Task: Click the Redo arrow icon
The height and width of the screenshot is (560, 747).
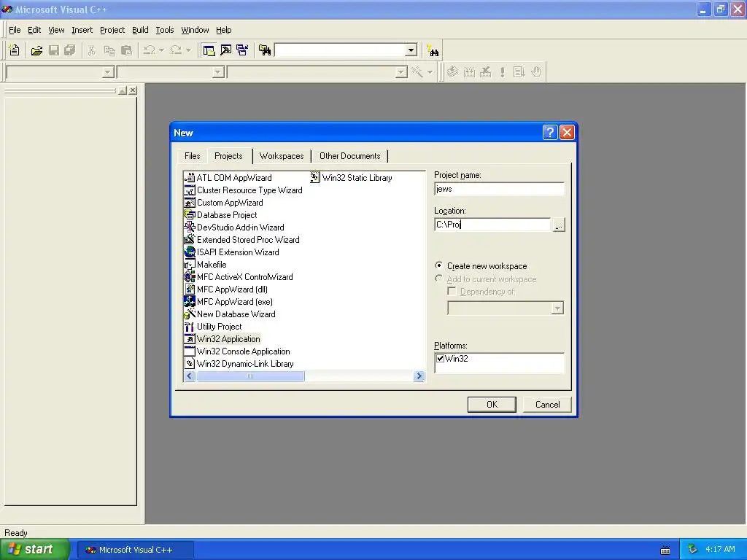Action: 176,50
